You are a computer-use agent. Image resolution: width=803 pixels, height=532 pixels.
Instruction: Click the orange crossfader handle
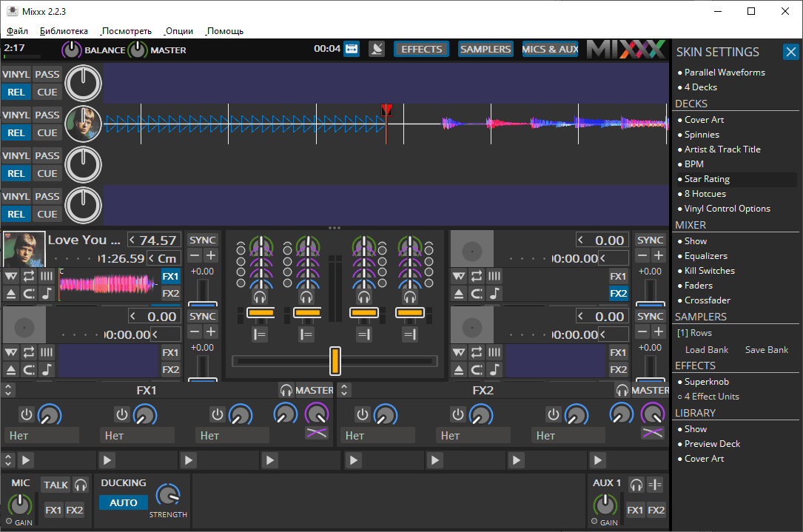pyautogui.click(x=335, y=360)
